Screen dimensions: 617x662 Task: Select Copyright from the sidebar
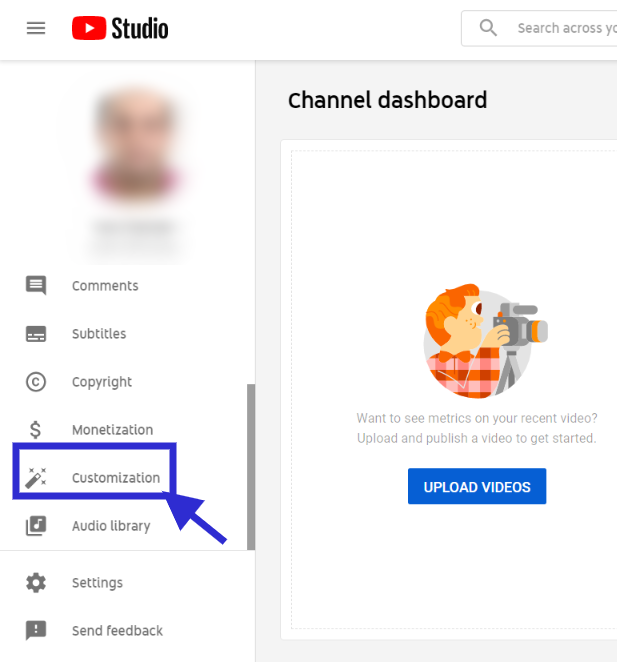point(102,382)
